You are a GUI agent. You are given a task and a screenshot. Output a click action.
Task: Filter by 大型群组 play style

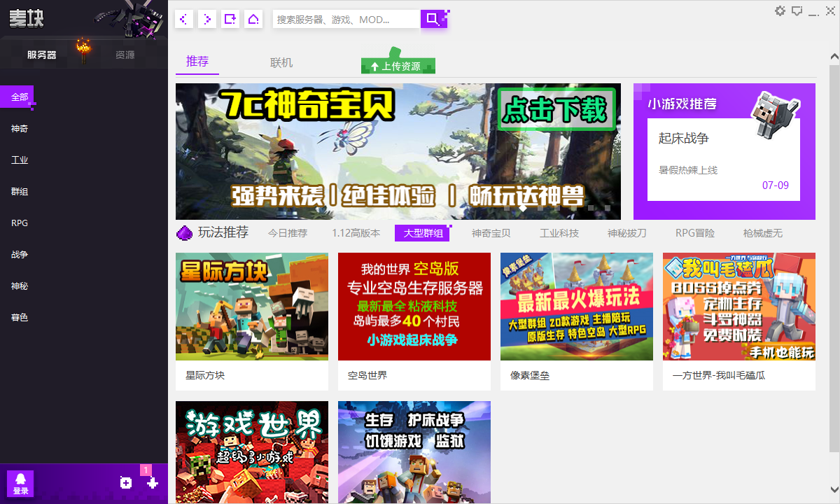click(422, 233)
